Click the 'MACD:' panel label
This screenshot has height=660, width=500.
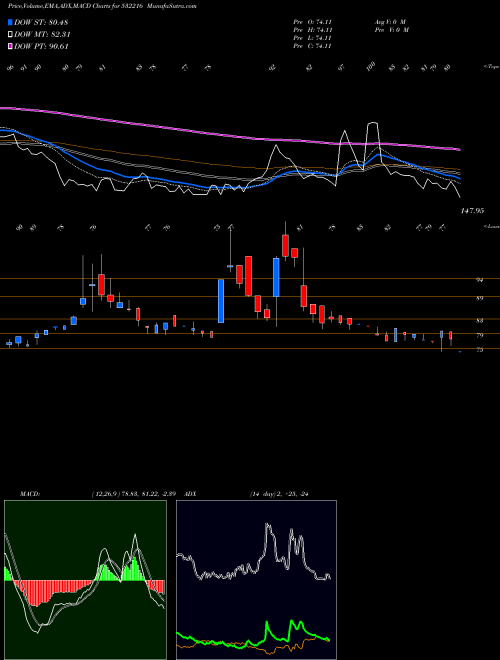(30, 494)
